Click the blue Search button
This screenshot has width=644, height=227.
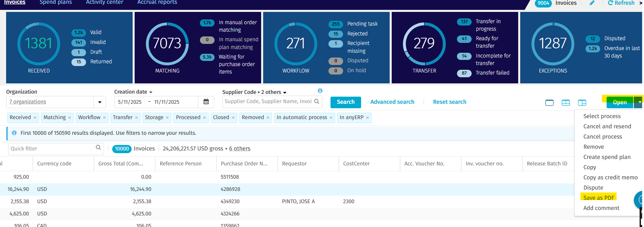click(345, 102)
